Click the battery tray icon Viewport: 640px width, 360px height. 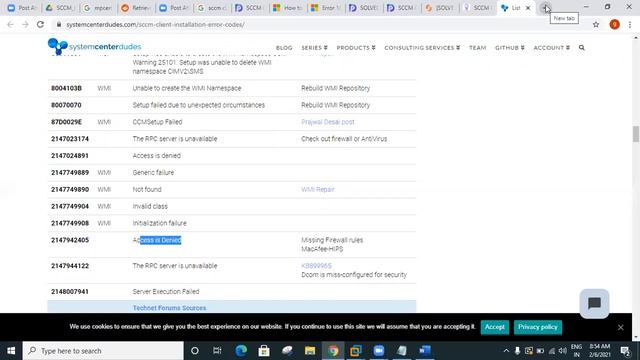(540, 351)
